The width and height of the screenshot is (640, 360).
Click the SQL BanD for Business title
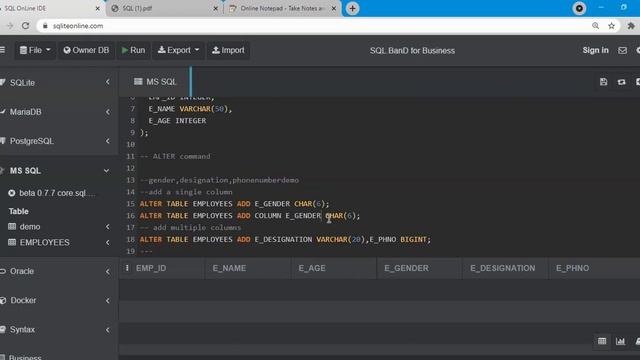pos(412,51)
